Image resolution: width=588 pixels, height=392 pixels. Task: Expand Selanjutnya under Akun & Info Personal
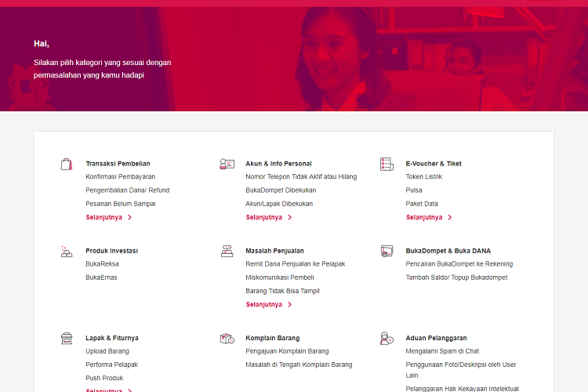(x=268, y=217)
